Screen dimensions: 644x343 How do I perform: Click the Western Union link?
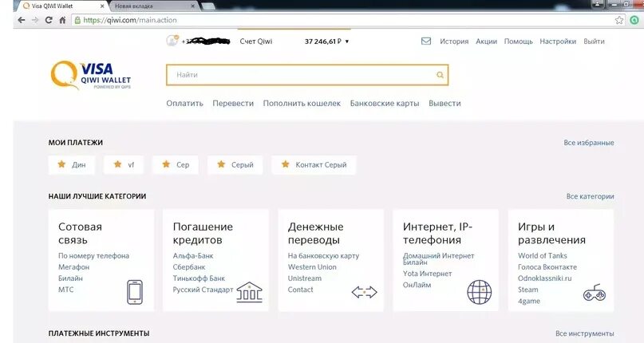(312, 267)
